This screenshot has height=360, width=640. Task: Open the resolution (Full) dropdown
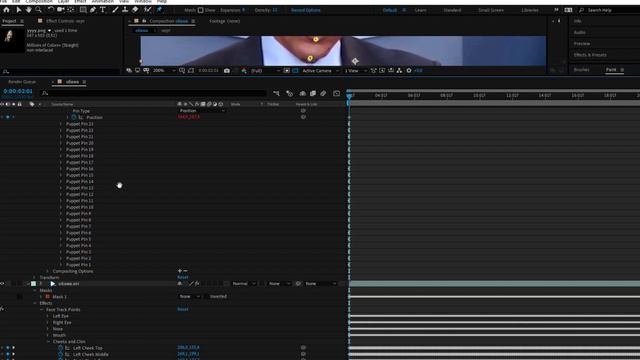click(265, 71)
